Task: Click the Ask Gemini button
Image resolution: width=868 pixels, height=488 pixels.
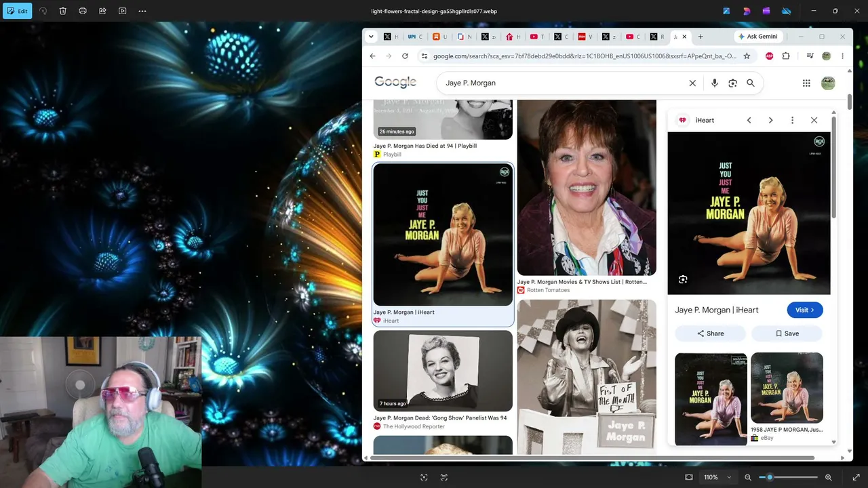Action: click(758, 37)
